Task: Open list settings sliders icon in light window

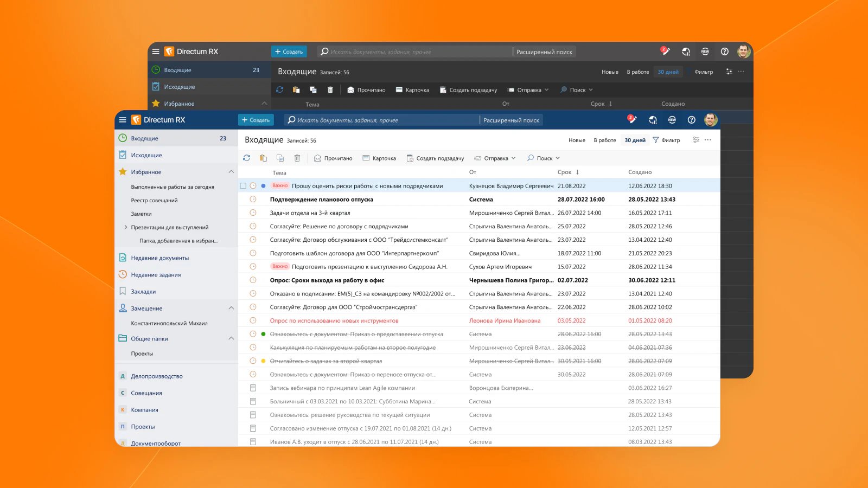Action: pos(696,140)
